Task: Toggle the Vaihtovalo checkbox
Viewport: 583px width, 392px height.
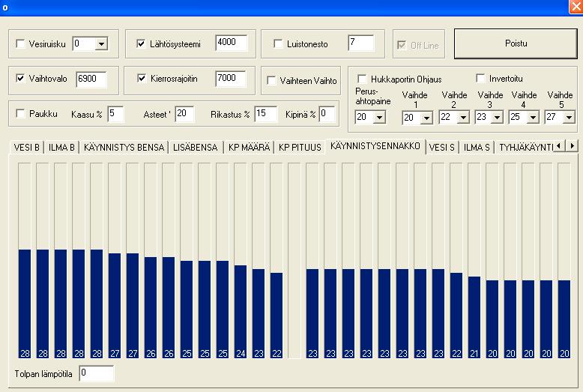Action: (20, 78)
